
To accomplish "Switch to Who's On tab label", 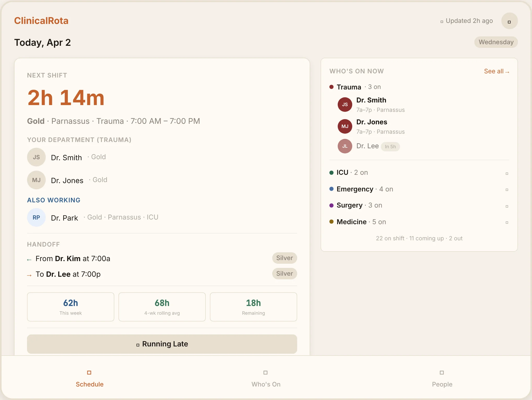I will point(266,384).
